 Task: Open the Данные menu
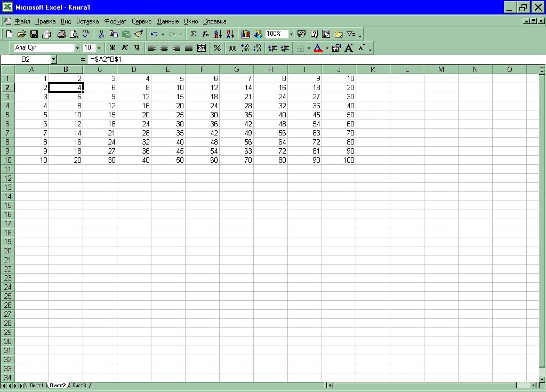(x=167, y=22)
